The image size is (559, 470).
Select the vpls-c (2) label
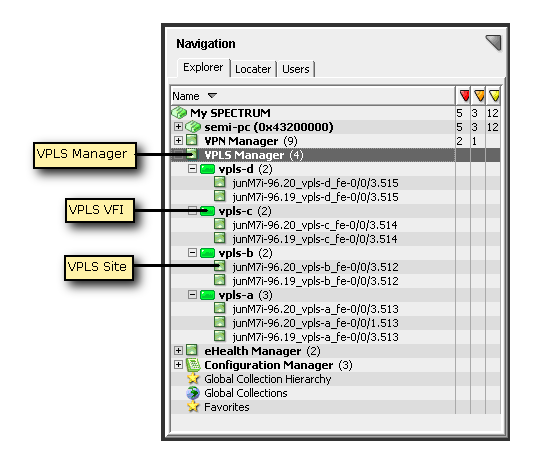tap(245, 211)
